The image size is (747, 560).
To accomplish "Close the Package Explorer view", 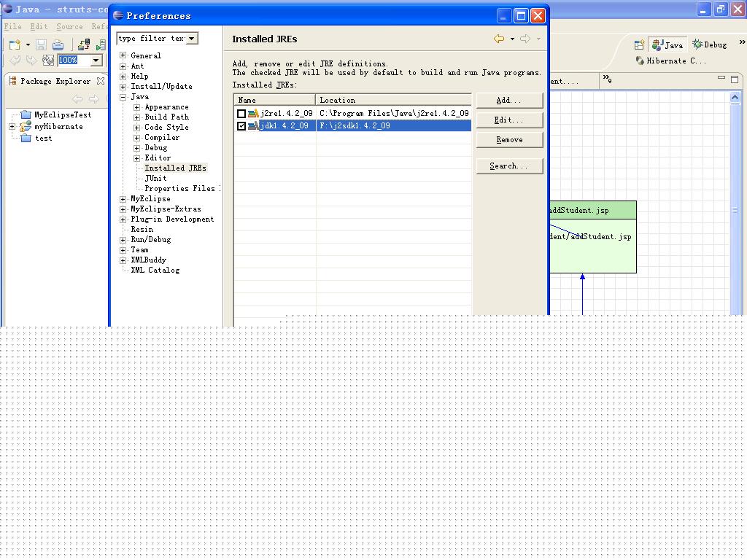I will 101,81.
